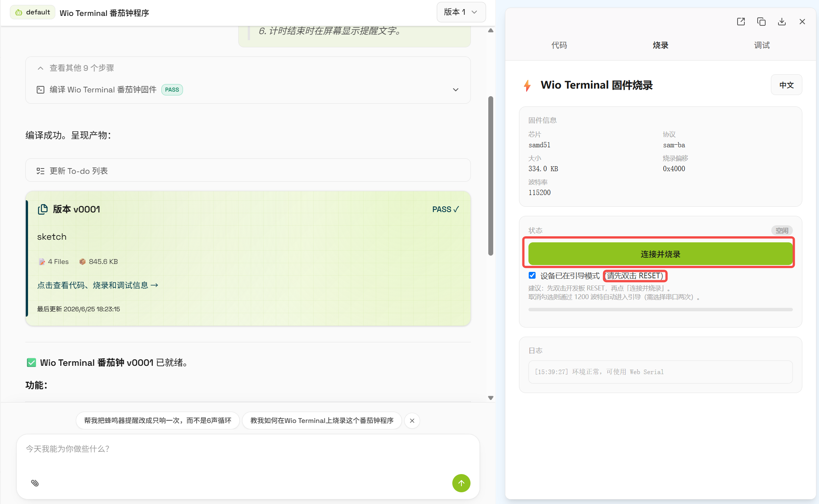Click the green PASS badge on compile step
819x504 pixels.
(x=172, y=90)
